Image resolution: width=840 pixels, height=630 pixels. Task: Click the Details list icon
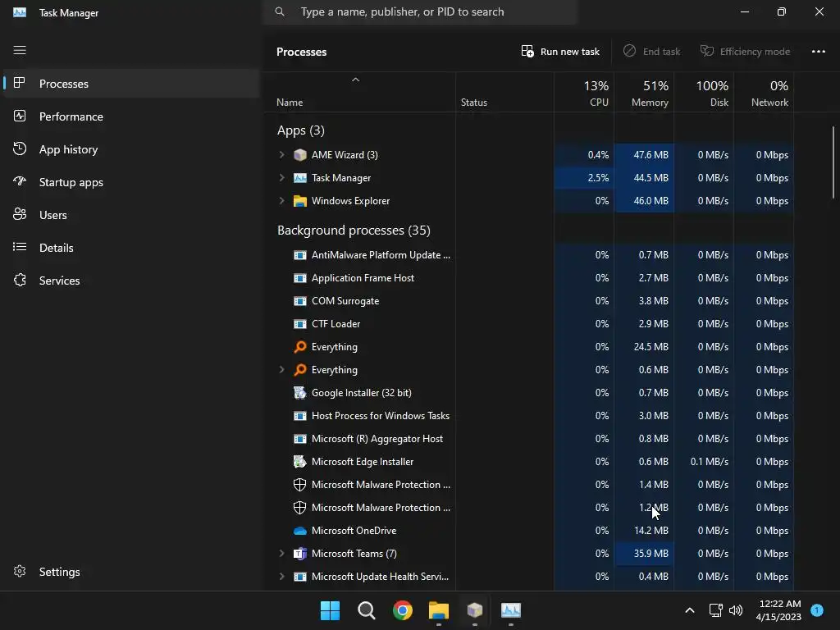pos(20,247)
